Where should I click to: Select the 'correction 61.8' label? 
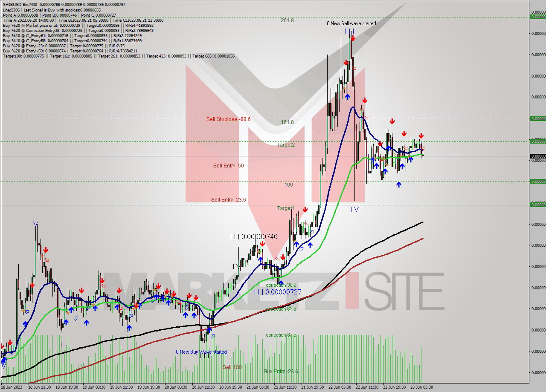pos(281,309)
